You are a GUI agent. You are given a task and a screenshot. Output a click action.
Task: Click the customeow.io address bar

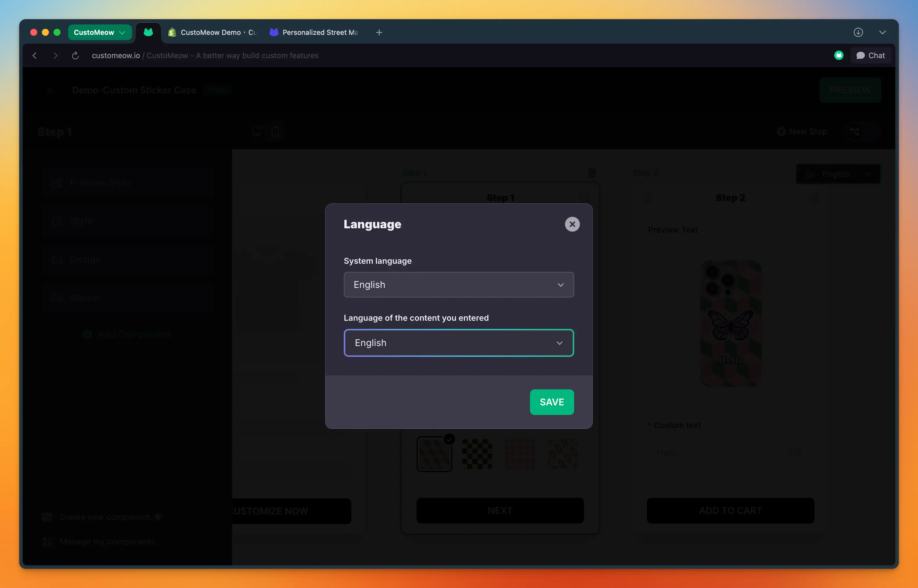[205, 55]
